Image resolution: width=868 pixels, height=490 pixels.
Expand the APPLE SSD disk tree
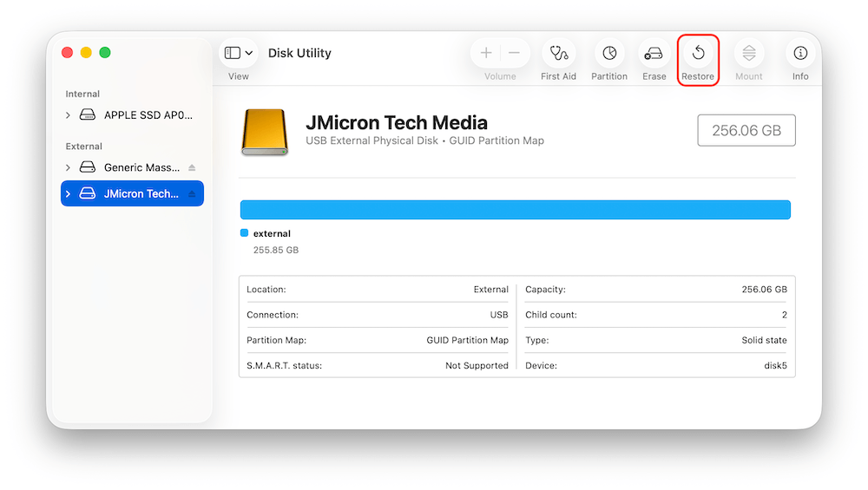[x=68, y=115]
